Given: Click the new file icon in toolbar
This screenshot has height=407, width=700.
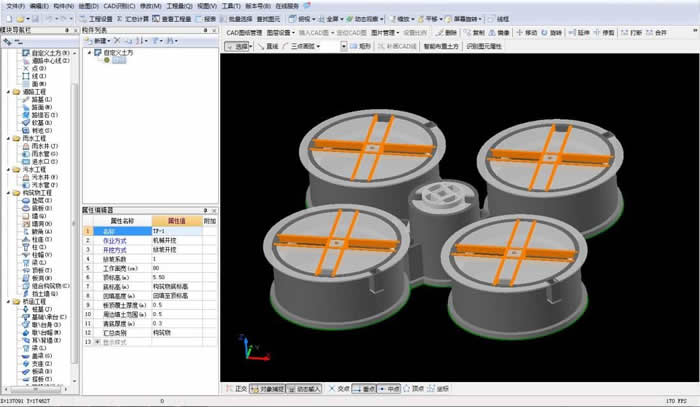Looking at the screenshot, I should [9, 19].
